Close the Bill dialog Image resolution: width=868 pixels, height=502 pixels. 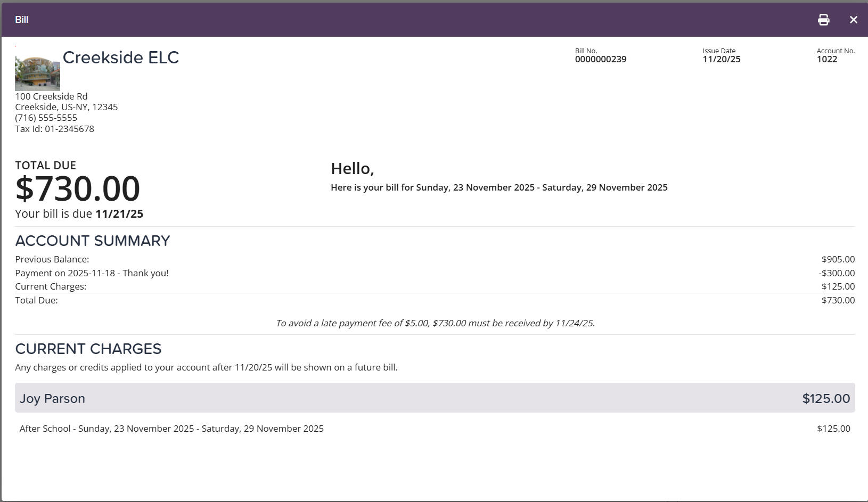coord(853,20)
